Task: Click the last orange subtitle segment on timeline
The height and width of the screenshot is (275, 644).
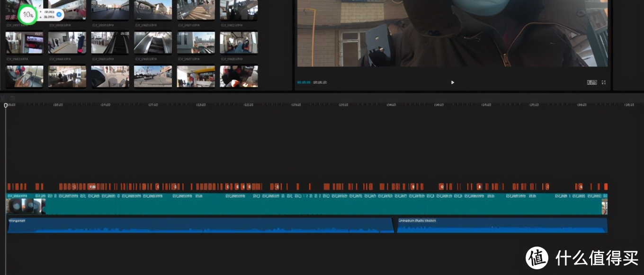Action: click(605, 187)
